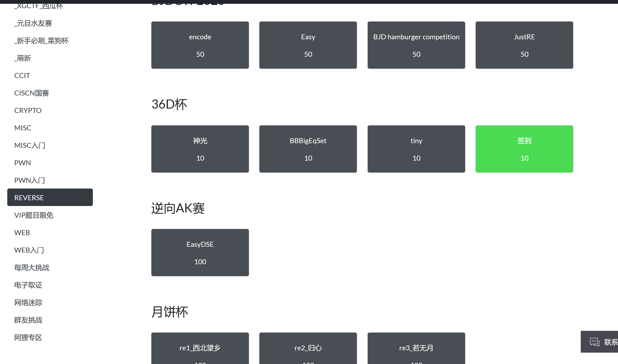Viewport: 618px width, 364px height.
Task: Open the re2_归心 challenge card
Action: tap(308, 348)
